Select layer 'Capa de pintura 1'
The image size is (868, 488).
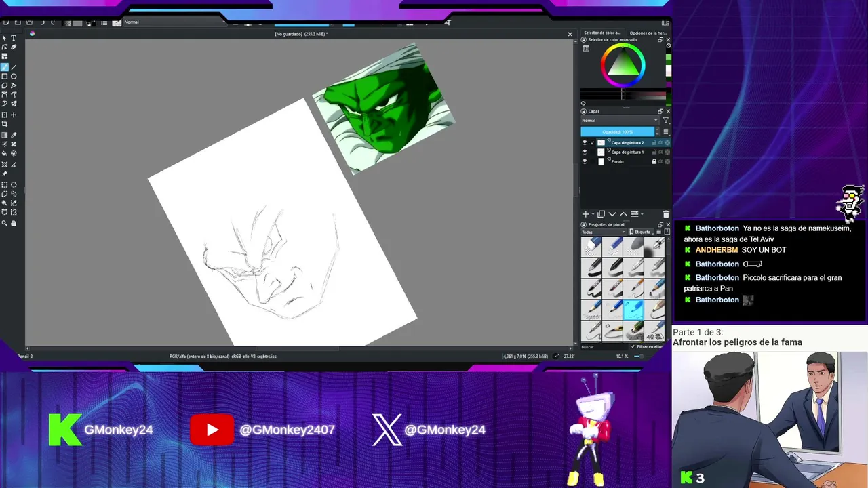pyautogui.click(x=627, y=152)
